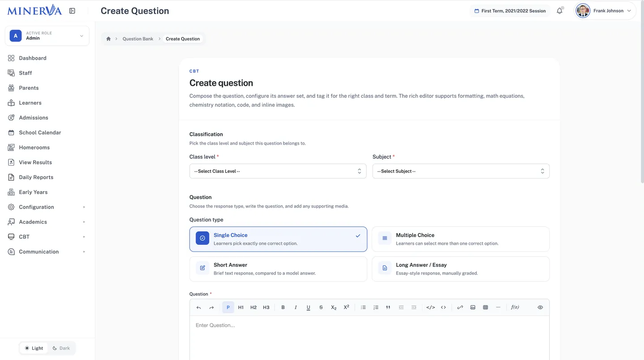Insert an image into the question

click(473, 307)
